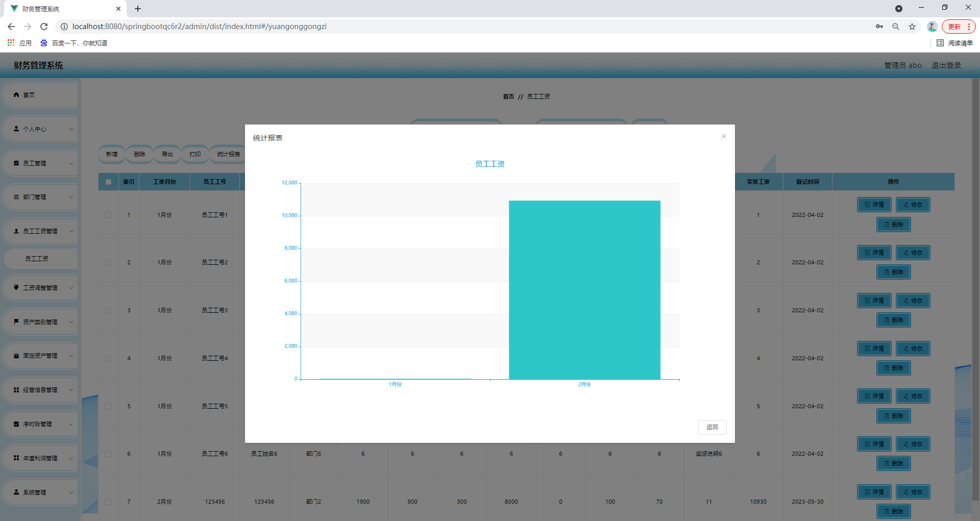The width and height of the screenshot is (980, 521).
Task: Open 首页 in the sidebar
Action: coord(40,95)
